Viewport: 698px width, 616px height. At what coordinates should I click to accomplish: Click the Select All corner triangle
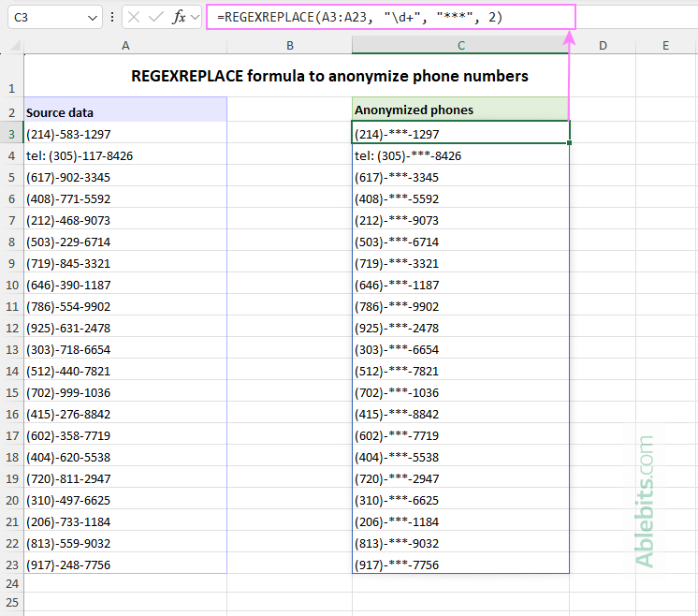(x=15, y=45)
